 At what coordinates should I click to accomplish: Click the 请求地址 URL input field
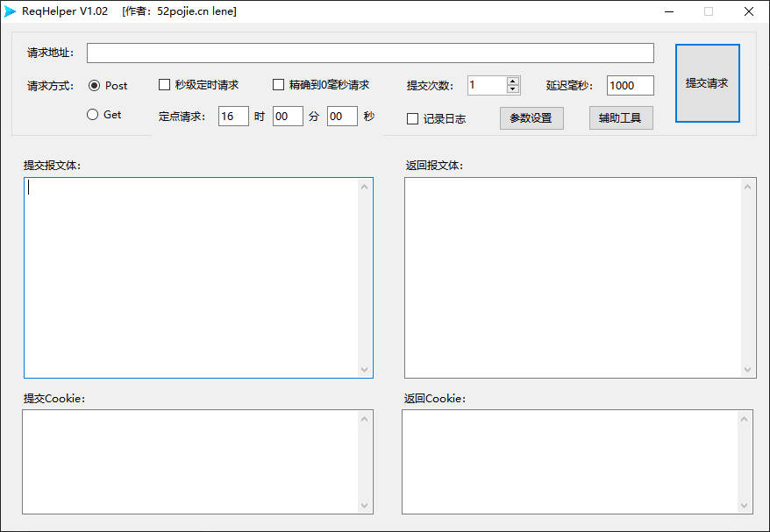tap(369, 53)
